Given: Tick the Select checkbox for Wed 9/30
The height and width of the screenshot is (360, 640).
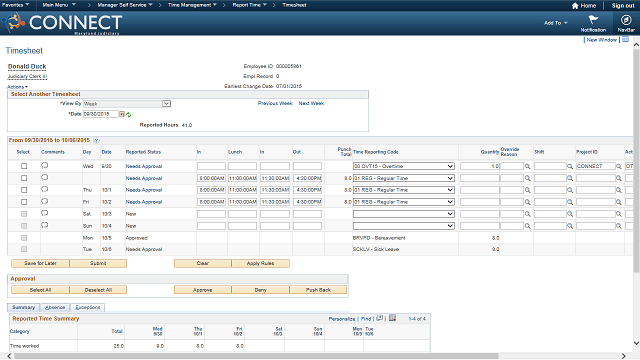Looking at the screenshot, I should [24, 166].
